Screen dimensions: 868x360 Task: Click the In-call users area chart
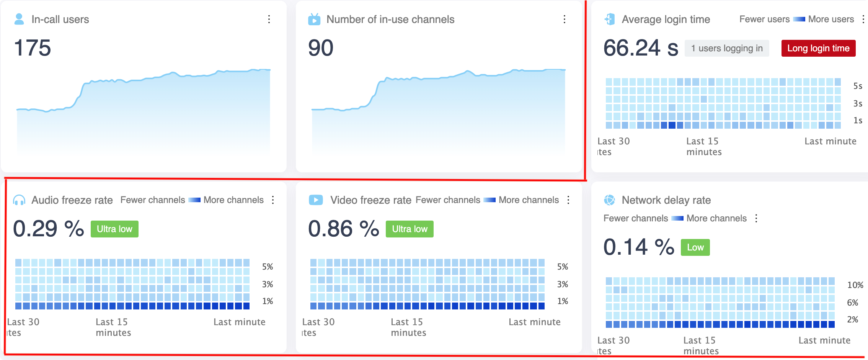coord(144,115)
